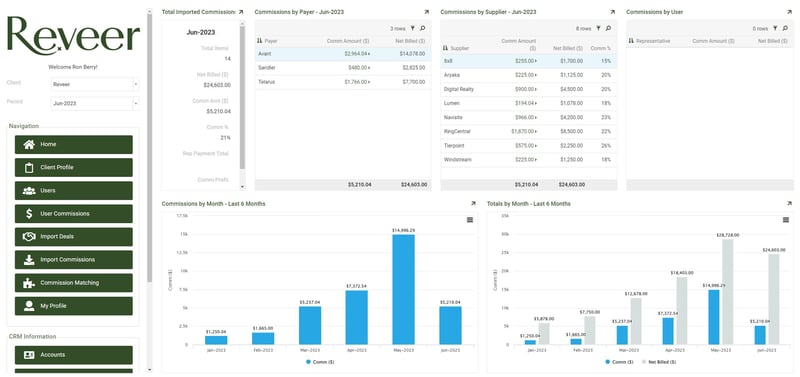800x377 pixels.
Task: Open search in Commissions by Supplier table
Action: tap(608, 29)
